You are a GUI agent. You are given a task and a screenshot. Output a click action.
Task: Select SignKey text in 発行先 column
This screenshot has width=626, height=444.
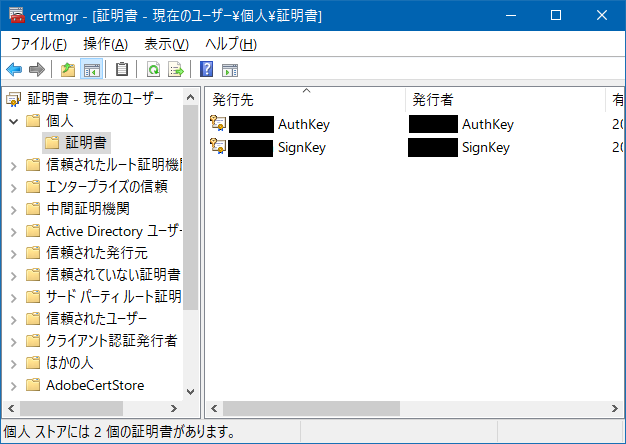(x=302, y=147)
